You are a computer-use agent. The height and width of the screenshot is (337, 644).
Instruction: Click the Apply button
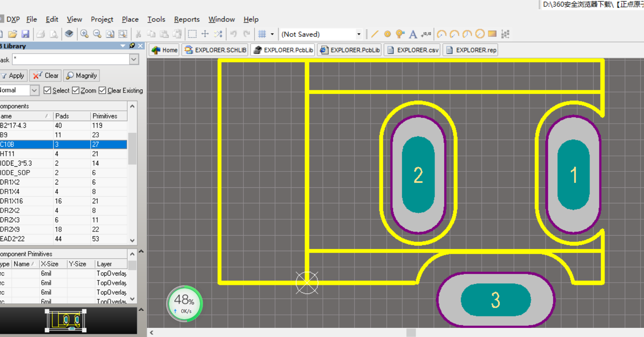point(13,76)
